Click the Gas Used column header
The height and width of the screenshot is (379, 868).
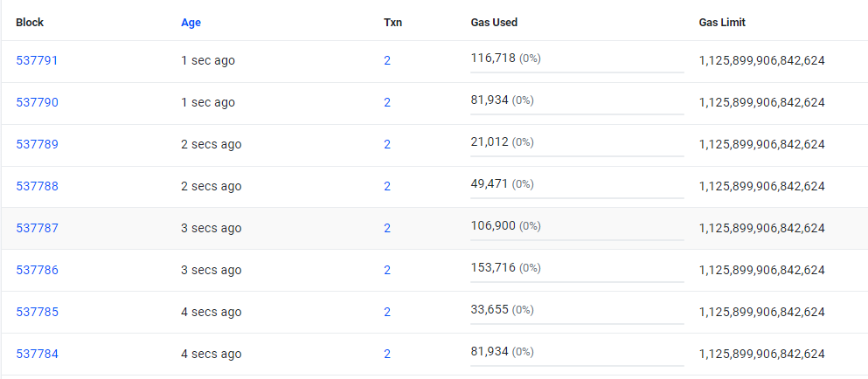pyautogui.click(x=494, y=23)
